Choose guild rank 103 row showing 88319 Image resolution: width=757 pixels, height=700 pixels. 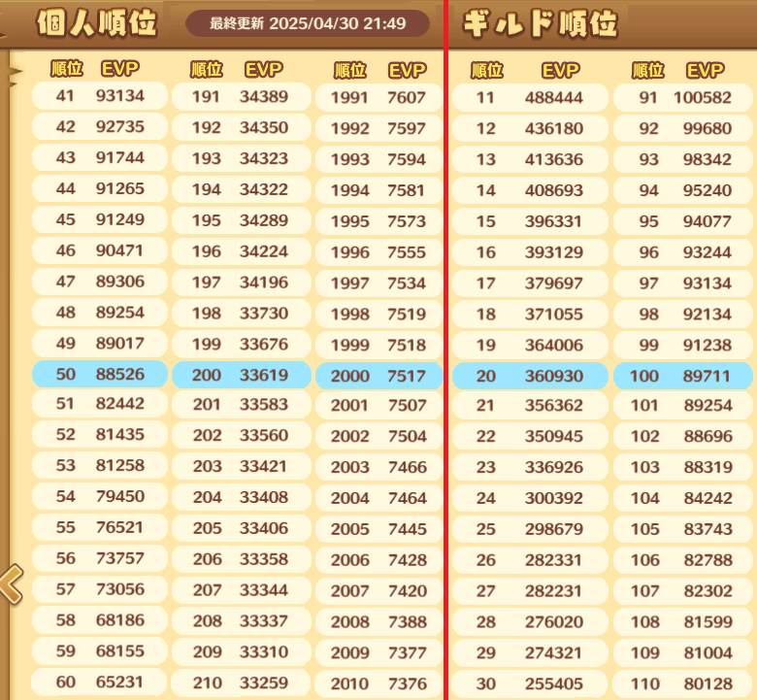pos(683,467)
